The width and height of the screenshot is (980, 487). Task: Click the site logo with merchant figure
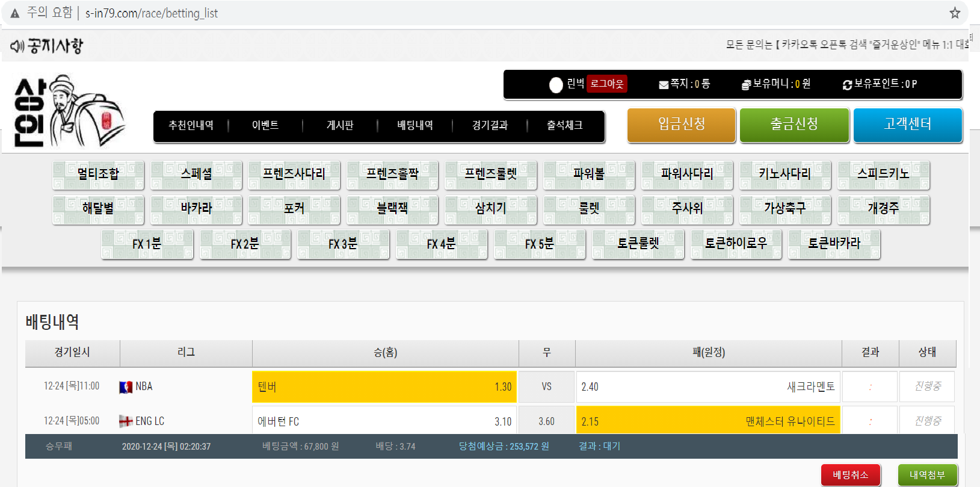pos(69,111)
